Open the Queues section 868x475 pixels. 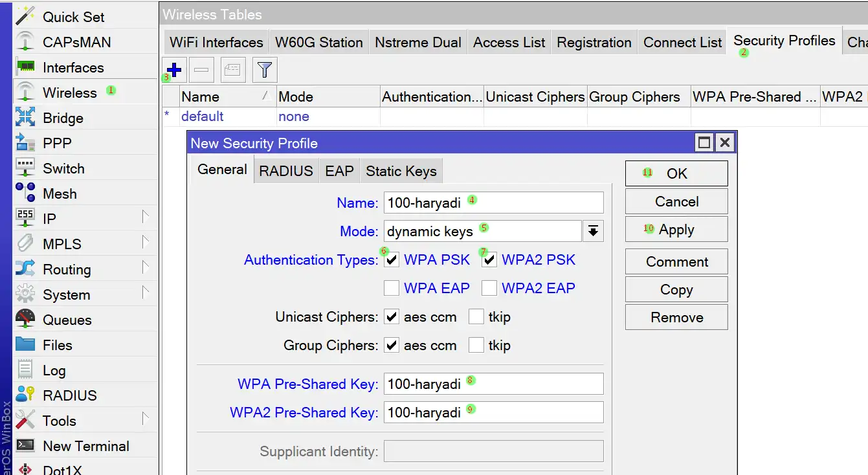coord(67,320)
